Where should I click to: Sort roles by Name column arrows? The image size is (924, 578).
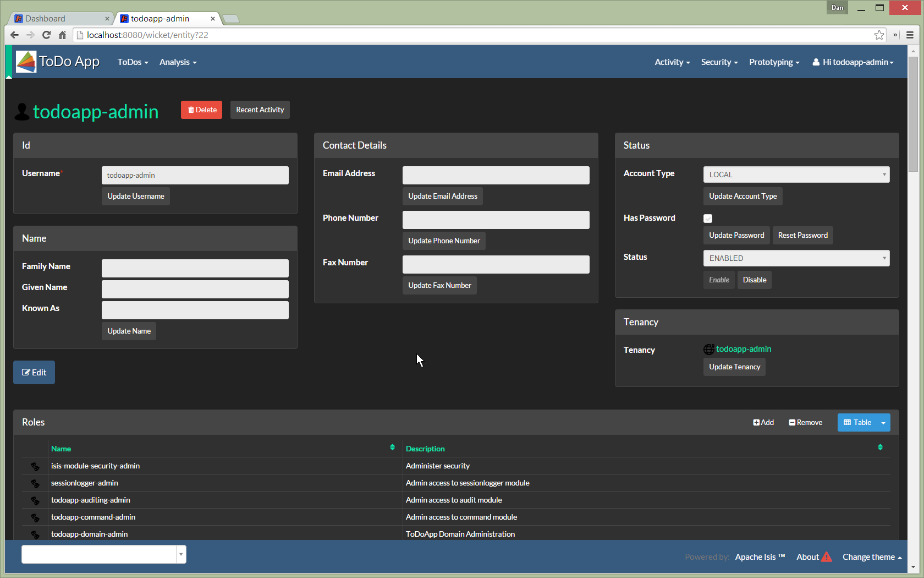392,448
